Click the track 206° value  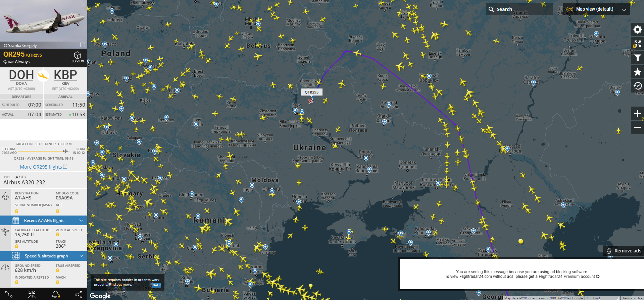pyautogui.click(x=60, y=246)
